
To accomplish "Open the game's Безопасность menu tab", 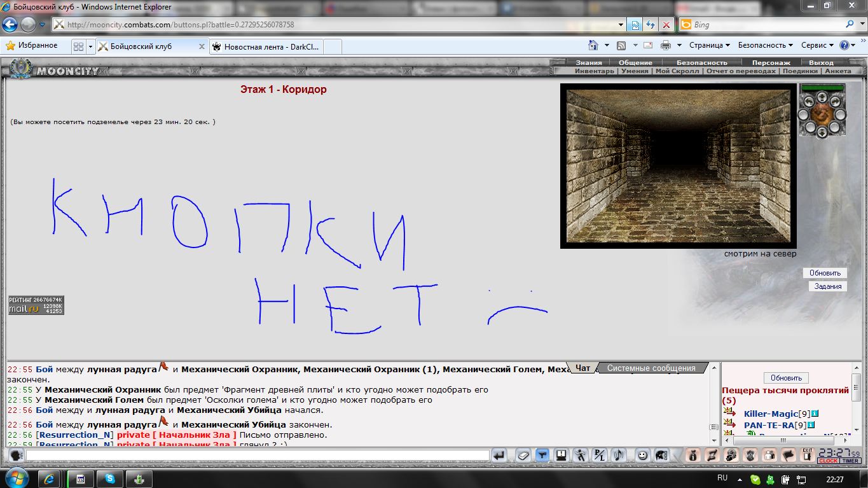I will [x=701, y=62].
